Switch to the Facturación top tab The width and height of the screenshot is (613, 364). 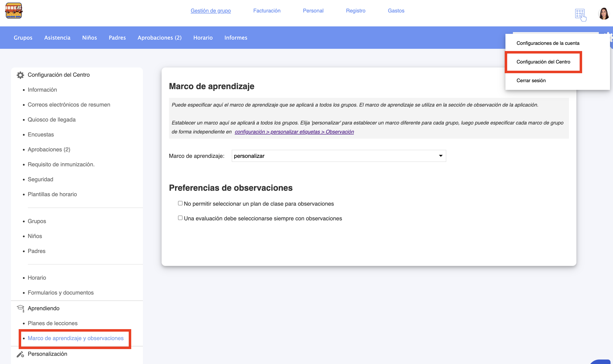click(x=267, y=11)
